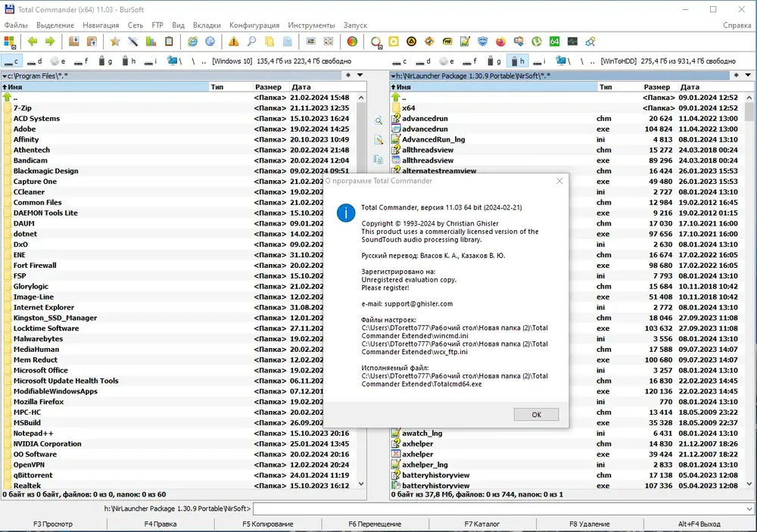Switch right panel to drive c
The image size is (757, 532).
click(x=400, y=61)
